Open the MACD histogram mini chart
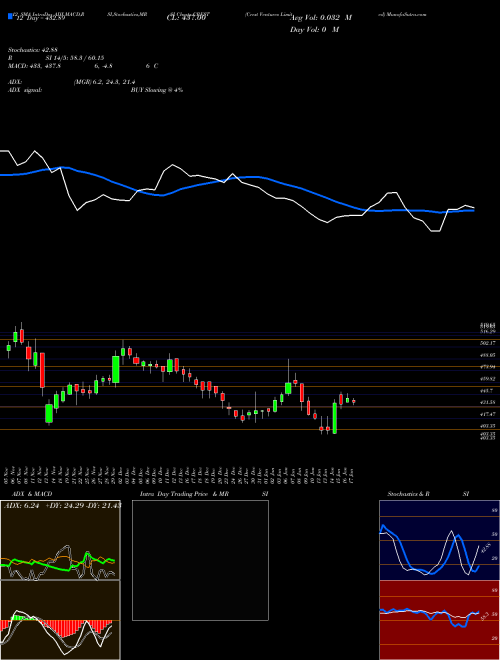Screen dimensions: 500x660 pos(60,620)
